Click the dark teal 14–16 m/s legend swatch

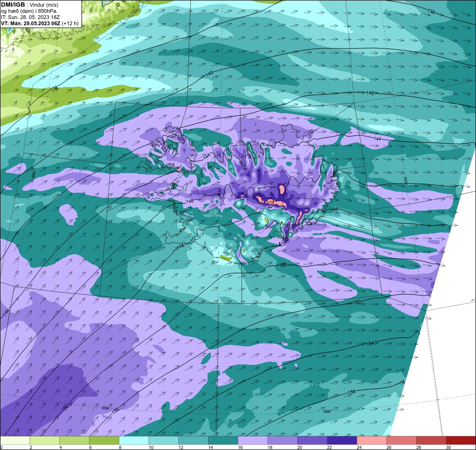coord(223,440)
